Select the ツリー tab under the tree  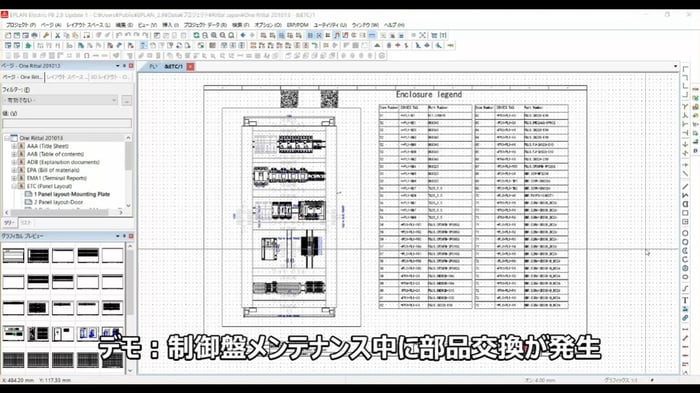click(x=9, y=222)
